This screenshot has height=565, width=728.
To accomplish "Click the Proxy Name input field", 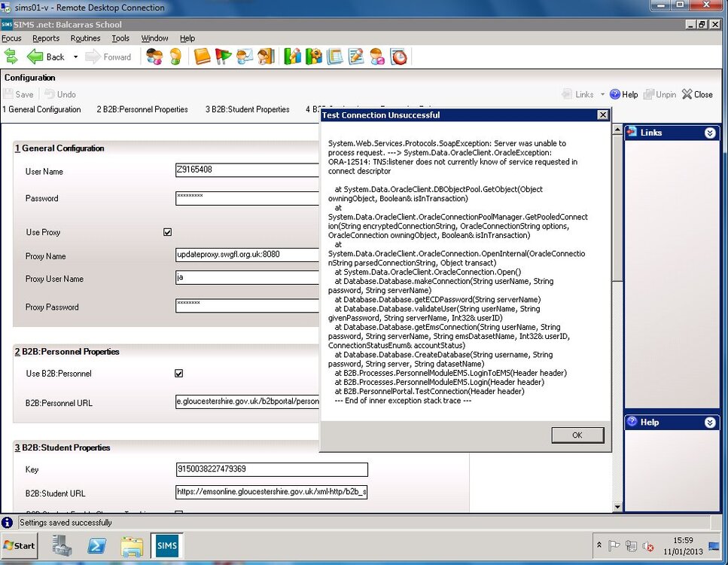I will pos(248,255).
